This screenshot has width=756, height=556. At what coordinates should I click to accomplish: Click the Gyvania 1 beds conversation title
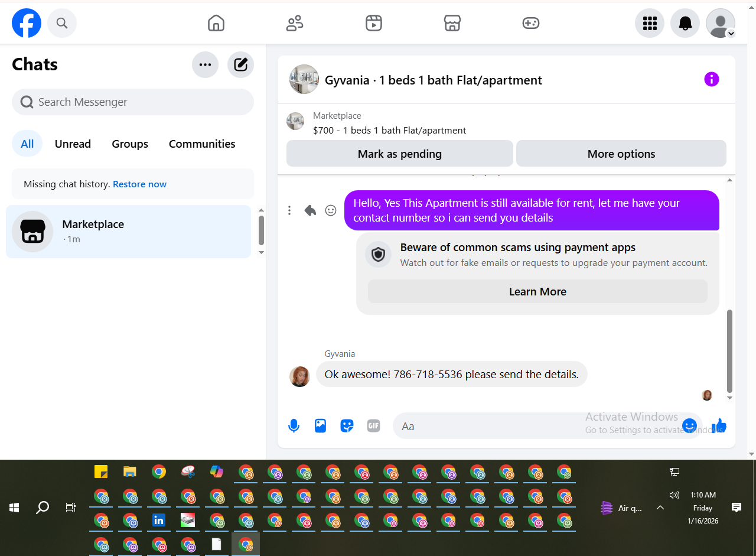click(x=434, y=80)
